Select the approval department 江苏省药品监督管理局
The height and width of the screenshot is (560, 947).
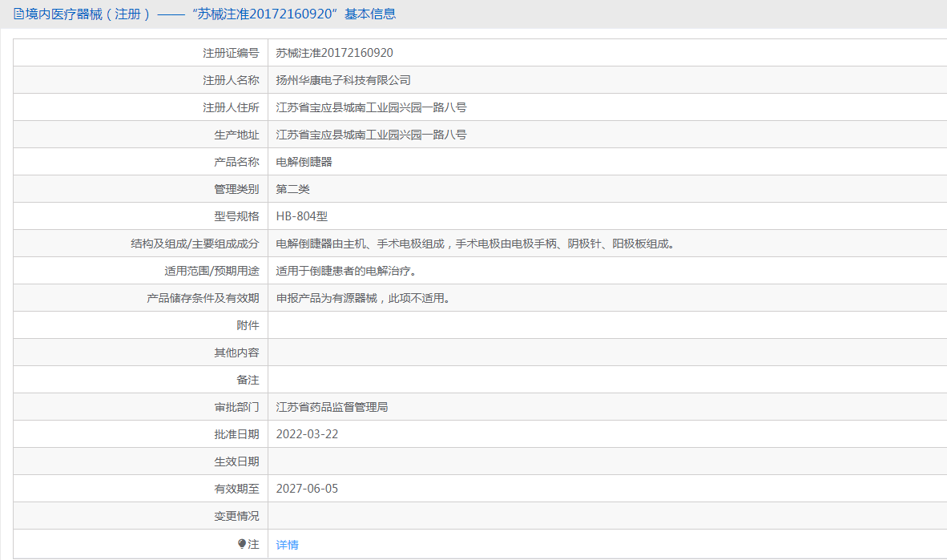332,407
